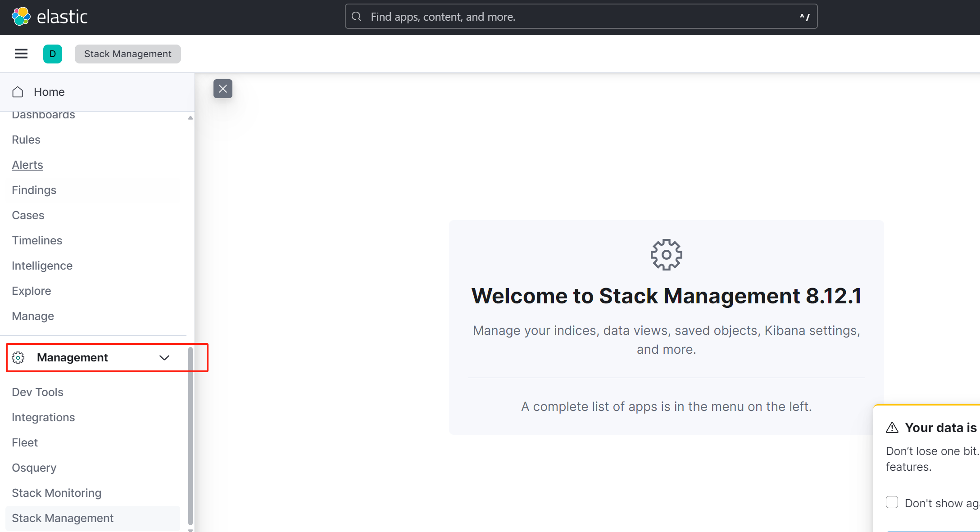Click the search magnifier icon
Screen dimensions: 980x532
click(357, 17)
